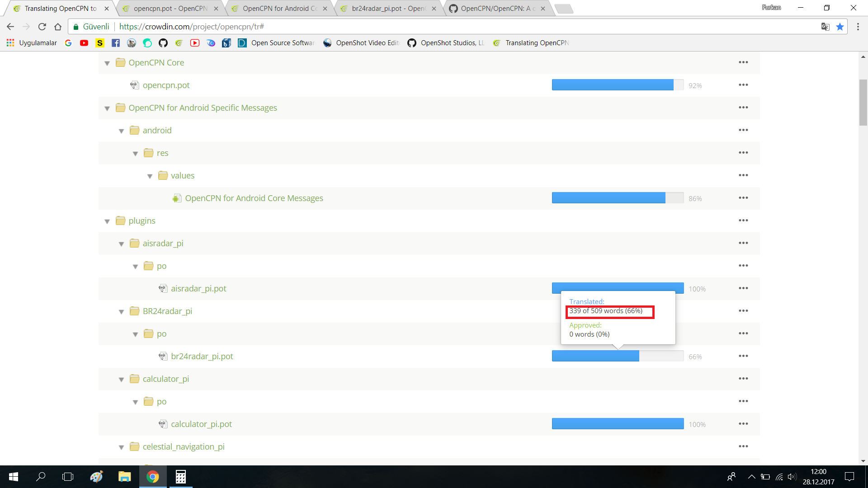Open options menu for OpenCPN Core folder
The width and height of the screenshot is (868, 488).
coord(743,62)
